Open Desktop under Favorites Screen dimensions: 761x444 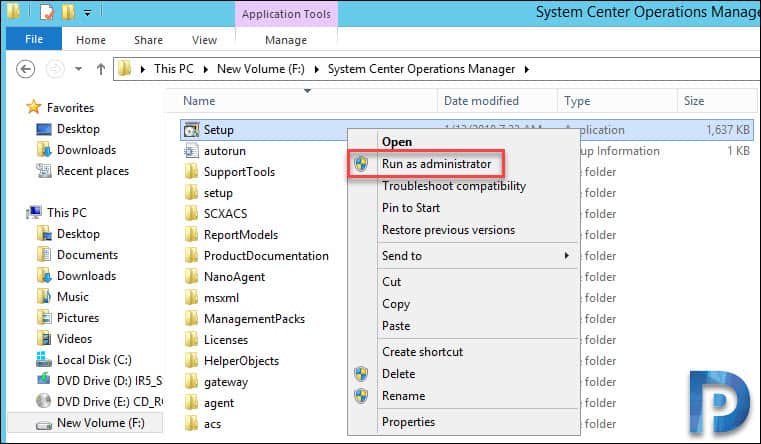(x=78, y=129)
